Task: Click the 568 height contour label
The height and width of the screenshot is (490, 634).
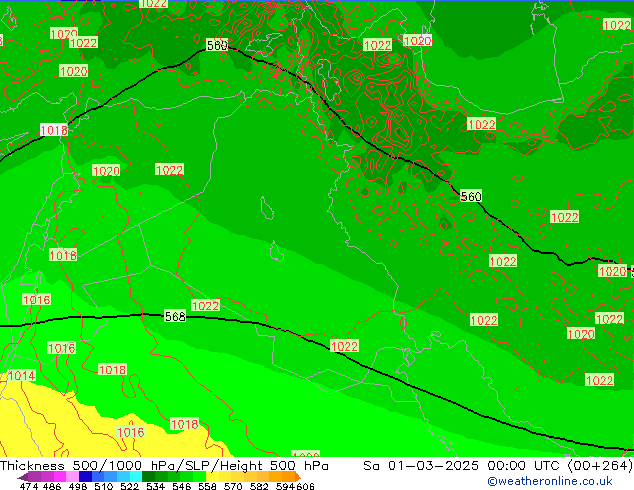Action: tap(175, 316)
